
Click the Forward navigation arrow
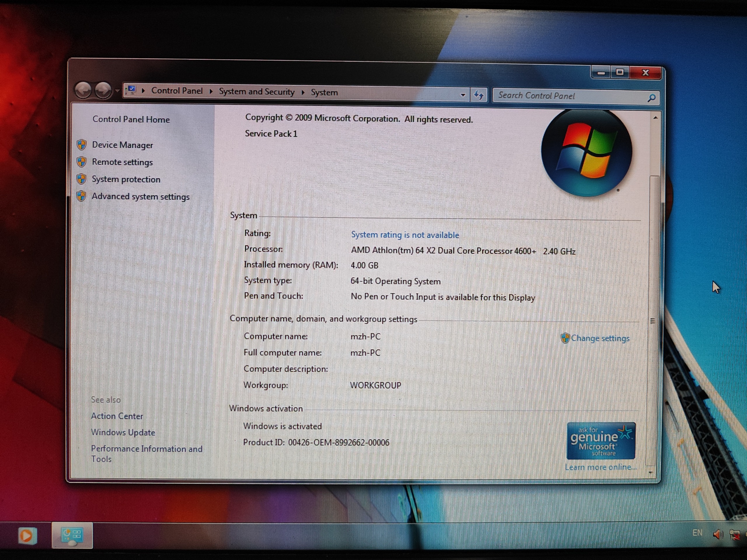point(103,90)
